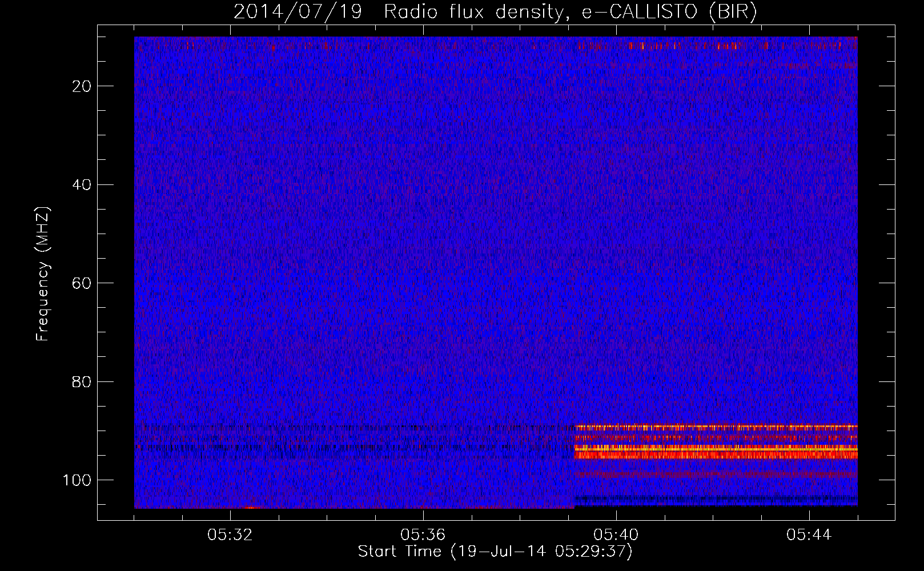
Task: Click the 'Frequency (MHZ)' axis label
Action: 43,274
